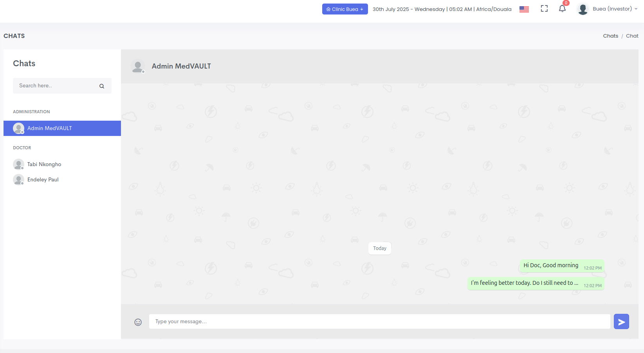Click the Chat breadcrumb label
Viewport: 644px width, 353px height.
coord(632,36)
